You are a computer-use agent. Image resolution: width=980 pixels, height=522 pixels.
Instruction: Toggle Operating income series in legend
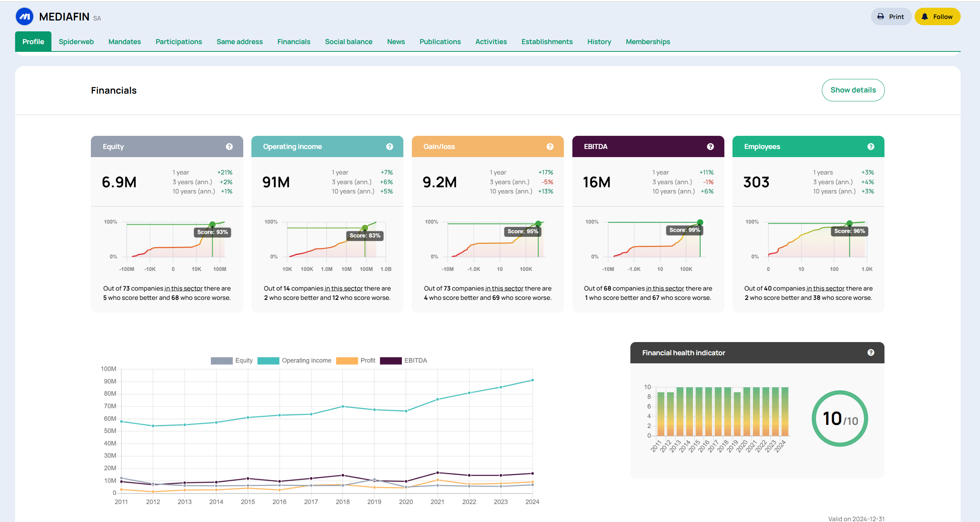[x=295, y=361]
